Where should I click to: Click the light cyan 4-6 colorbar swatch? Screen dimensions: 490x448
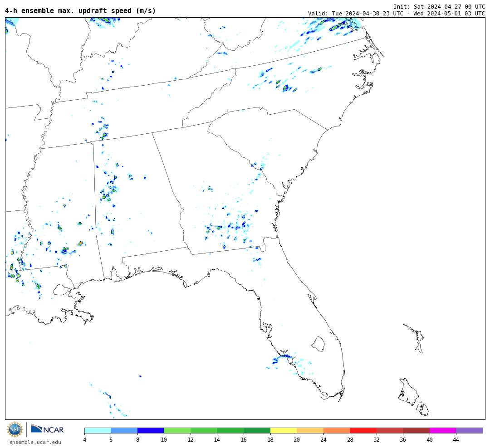click(x=98, y=430)
